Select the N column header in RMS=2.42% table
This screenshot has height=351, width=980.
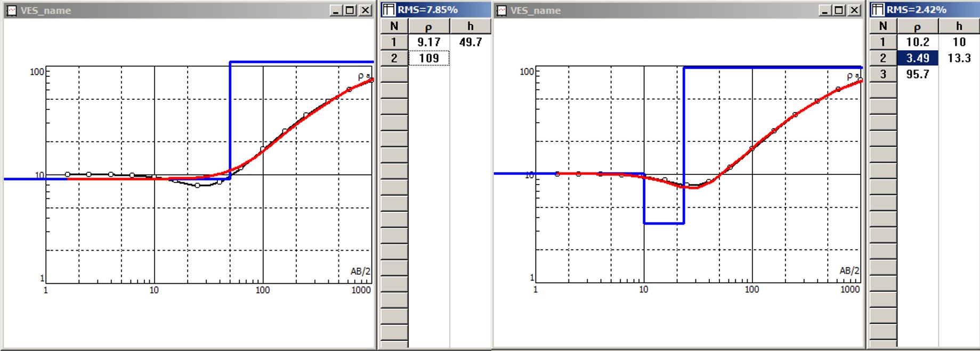tap(884, 26)
